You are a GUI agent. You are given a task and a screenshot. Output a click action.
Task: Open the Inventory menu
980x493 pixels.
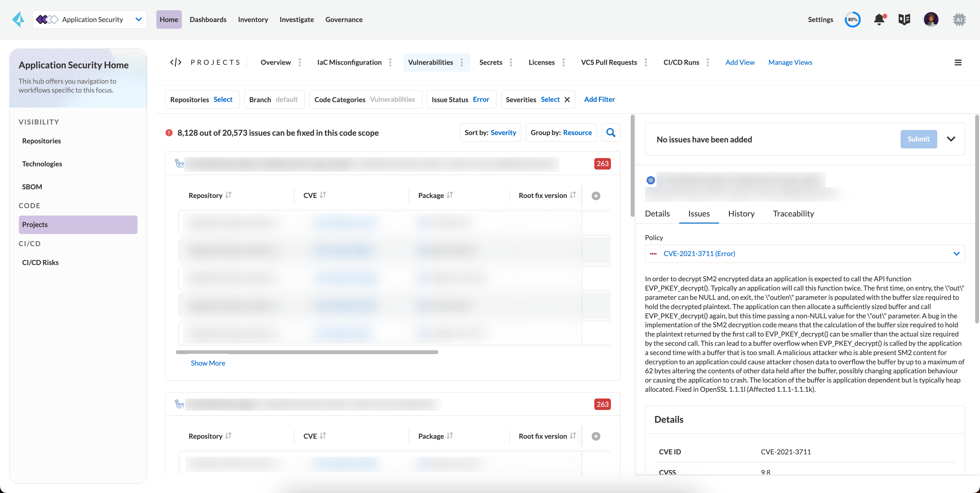pos(253,19)
